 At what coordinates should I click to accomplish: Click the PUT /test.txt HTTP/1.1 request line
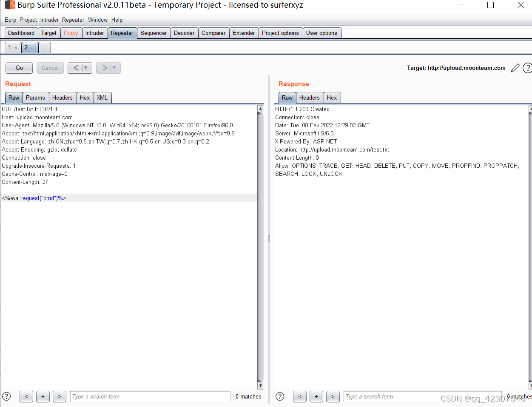tap(30, 109)
